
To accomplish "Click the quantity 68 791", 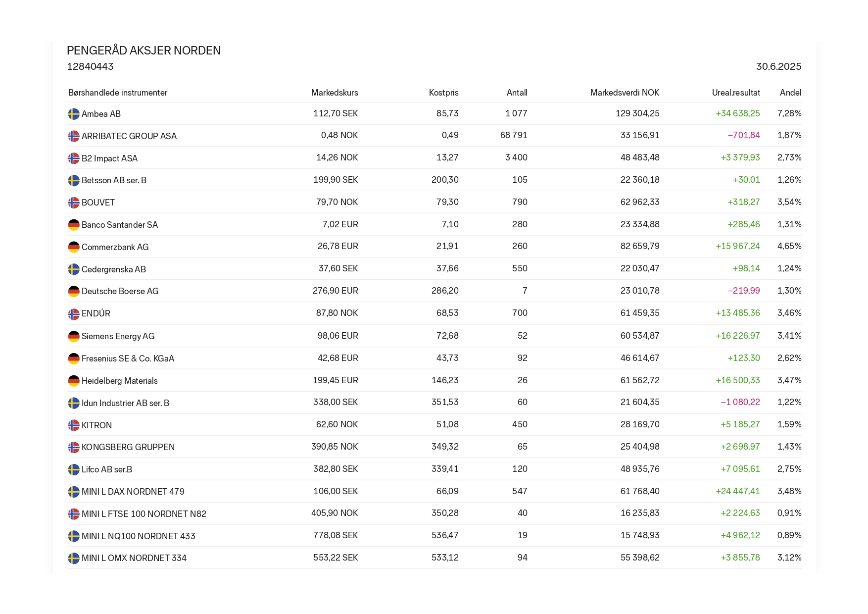I will [514, 135].
